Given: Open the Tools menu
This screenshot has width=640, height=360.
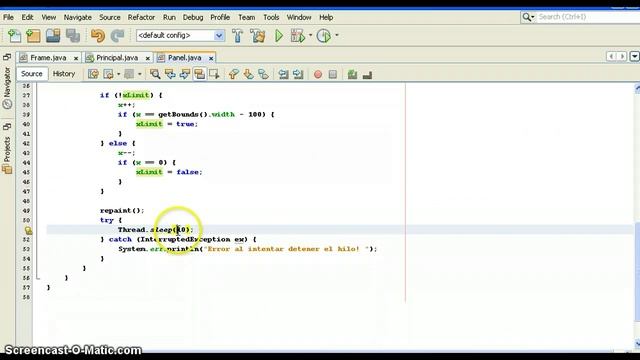Looking at the screenshot, I should click(271, 17).
